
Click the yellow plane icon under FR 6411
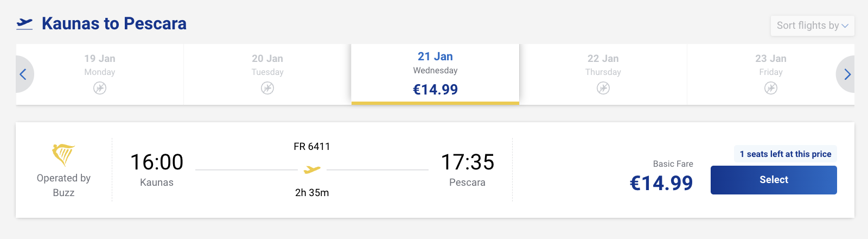[312, 170]
